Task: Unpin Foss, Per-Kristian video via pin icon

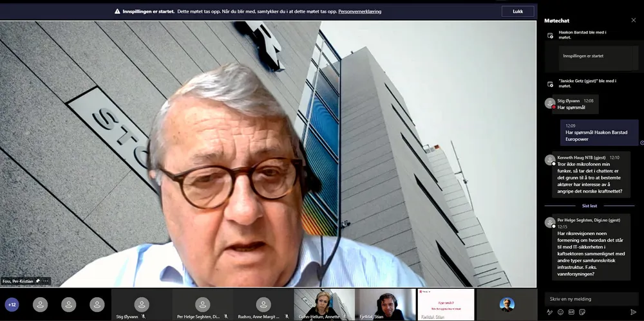Action: pos(38,281)
